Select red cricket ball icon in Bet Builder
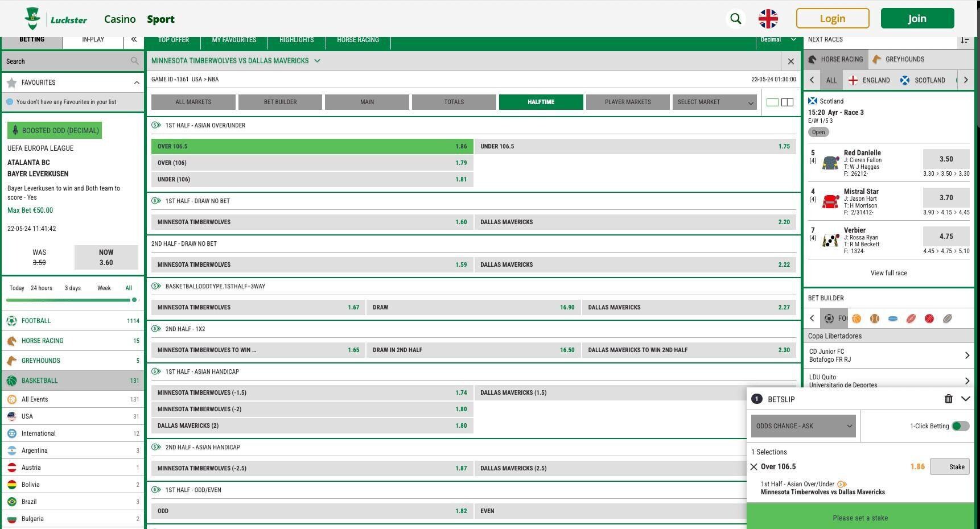The height and width of the screenshot is (529, 980). point(929,319)
